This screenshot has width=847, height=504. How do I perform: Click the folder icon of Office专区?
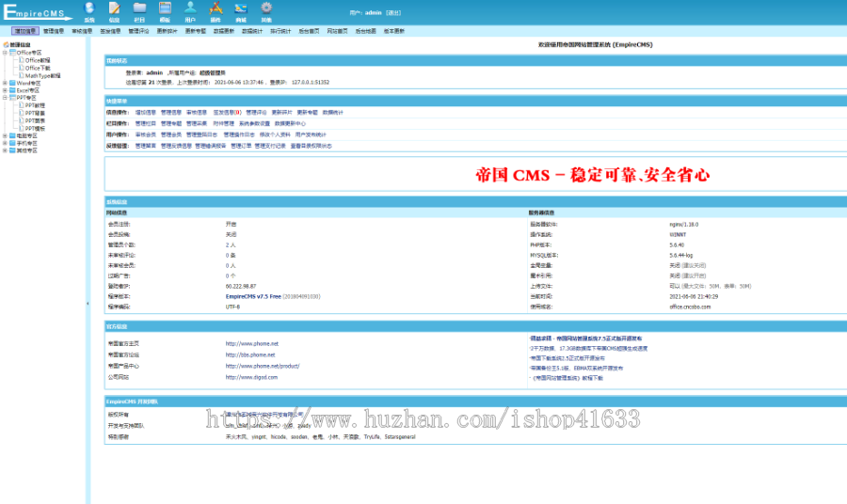(x=12, y=53)
